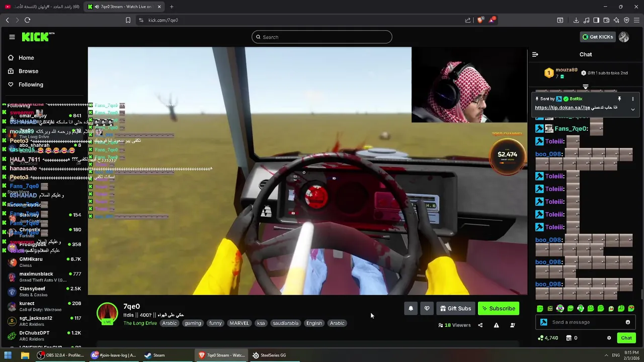644x362 pixels.
Task: Pick the last heart-eyes emote in row
Action: coord(631,309)
